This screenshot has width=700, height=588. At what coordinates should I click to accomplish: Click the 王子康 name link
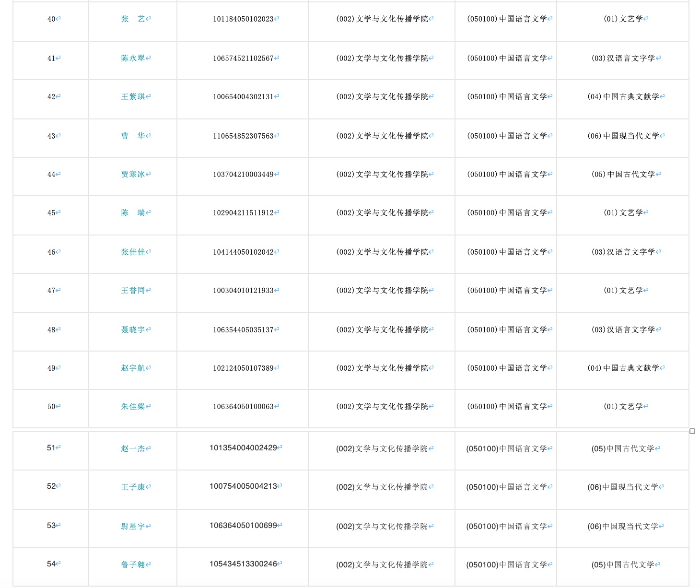[x=133, y=487]
